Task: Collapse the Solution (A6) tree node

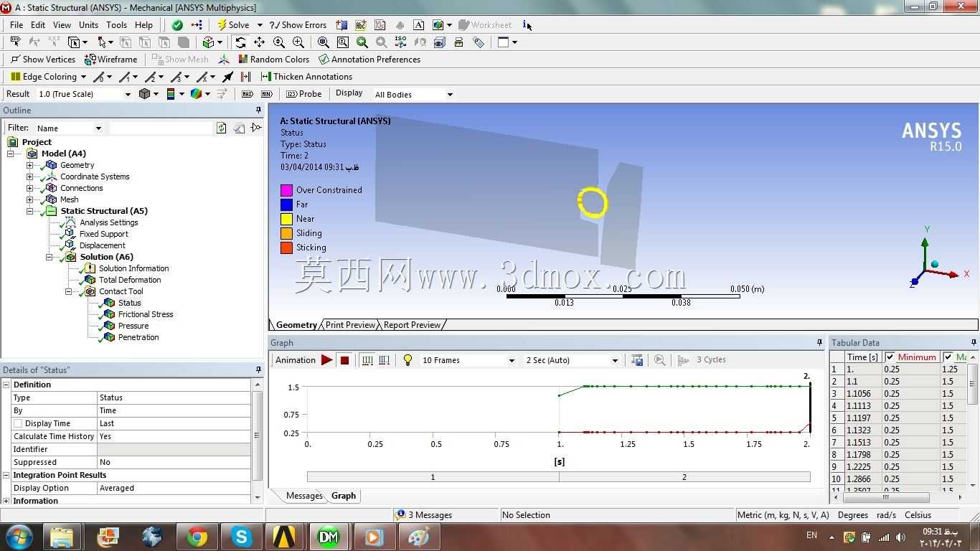Action: point(49,257)
